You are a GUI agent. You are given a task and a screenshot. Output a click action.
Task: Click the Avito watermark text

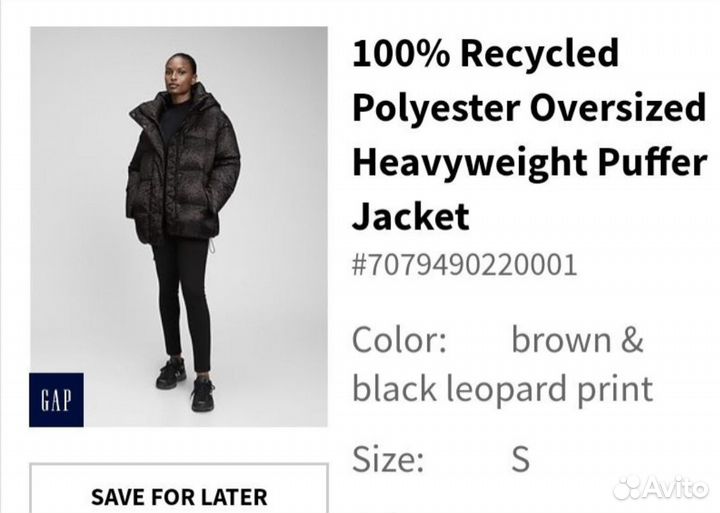pos(675,488)
